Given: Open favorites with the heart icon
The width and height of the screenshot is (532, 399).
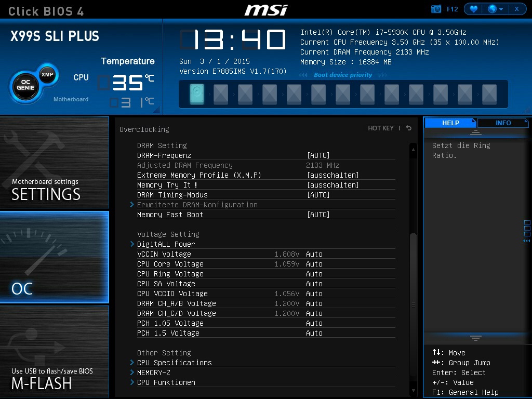Looking at the screenshot, I should [474, 9].
